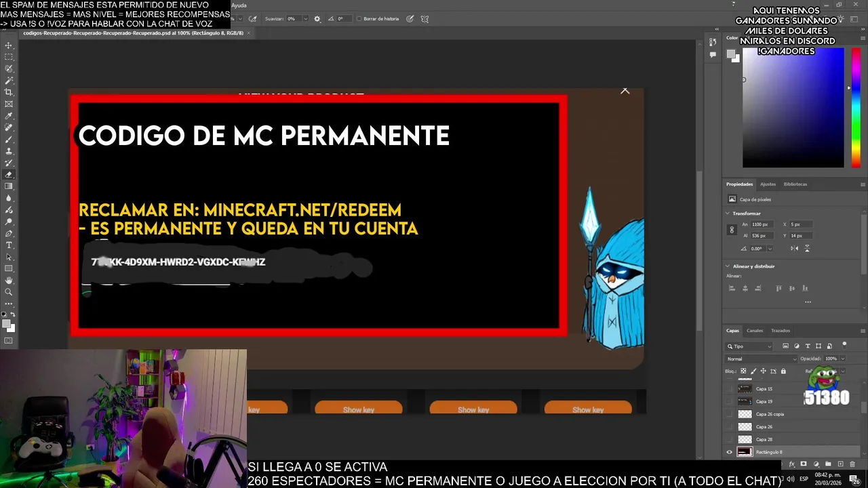Align top edges in Alinear section
Viewport: 868px width, 488px height.
coord(778,288)
